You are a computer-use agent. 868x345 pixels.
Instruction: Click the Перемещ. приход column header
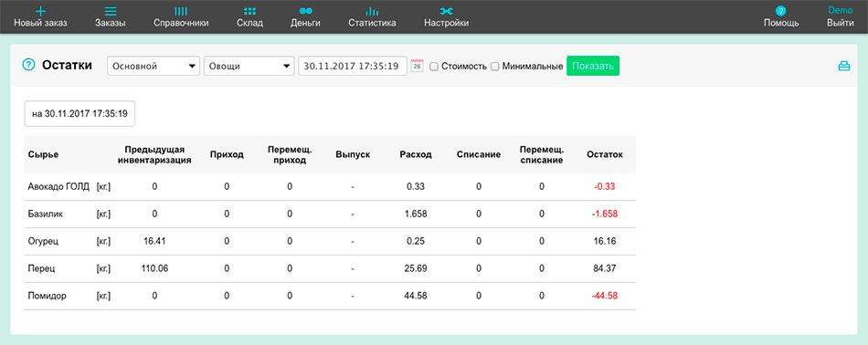[290, 155]
